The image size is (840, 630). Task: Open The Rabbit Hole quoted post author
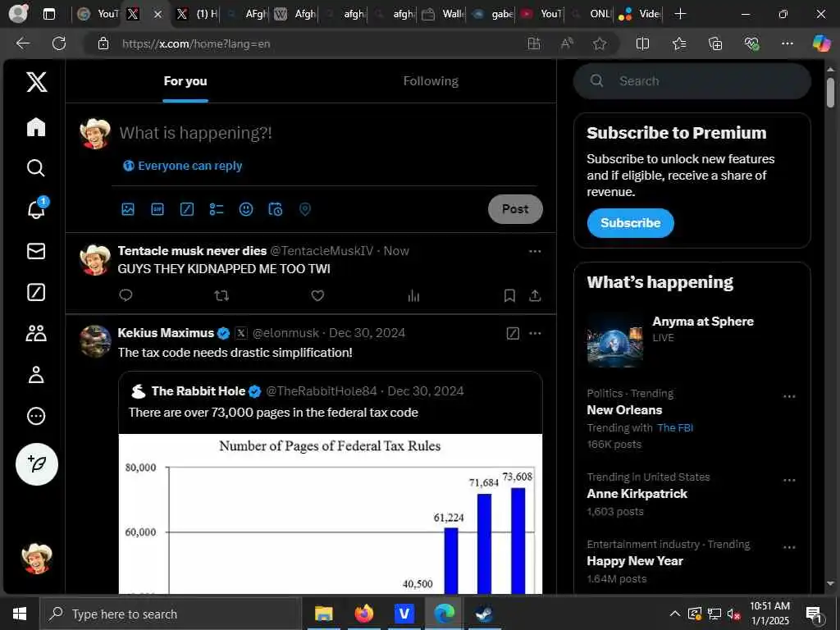[x=199, y=391]
